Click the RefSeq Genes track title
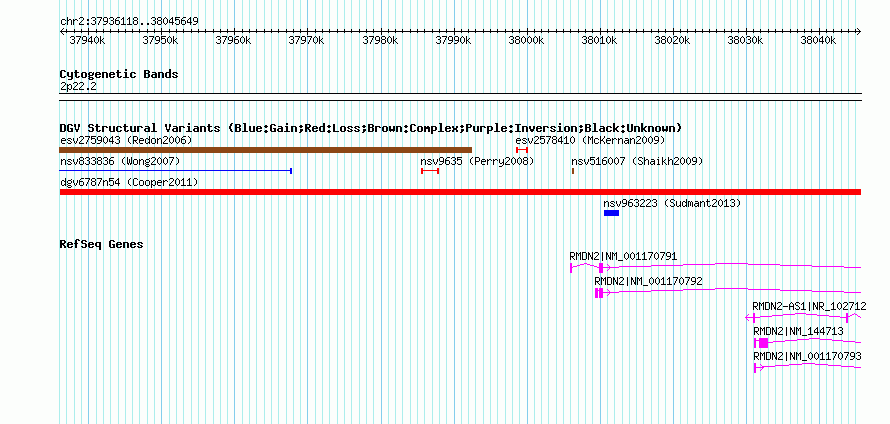 101,245
